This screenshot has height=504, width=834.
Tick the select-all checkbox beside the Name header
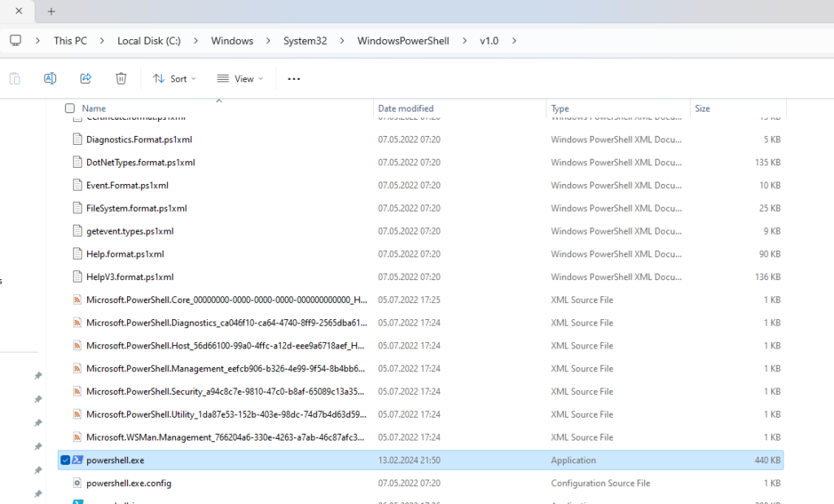(x=69, y=108)
